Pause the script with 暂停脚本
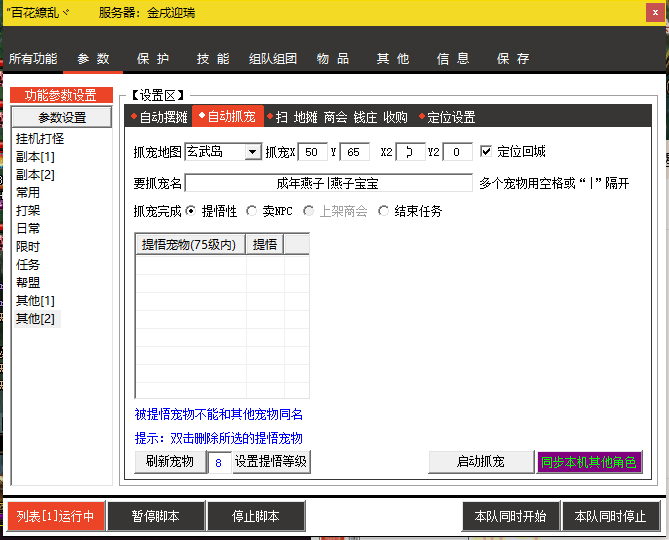 coord(156,516)
